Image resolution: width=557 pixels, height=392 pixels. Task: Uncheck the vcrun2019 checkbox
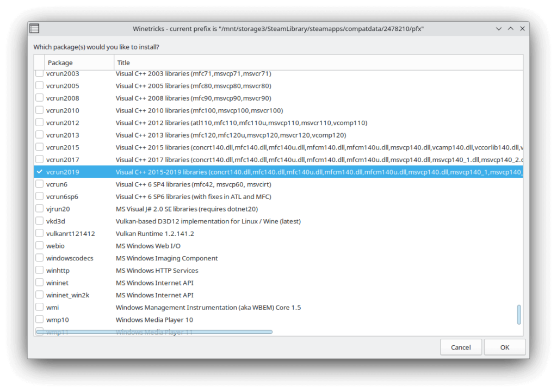pyautogui.click(x=39, y=171)
